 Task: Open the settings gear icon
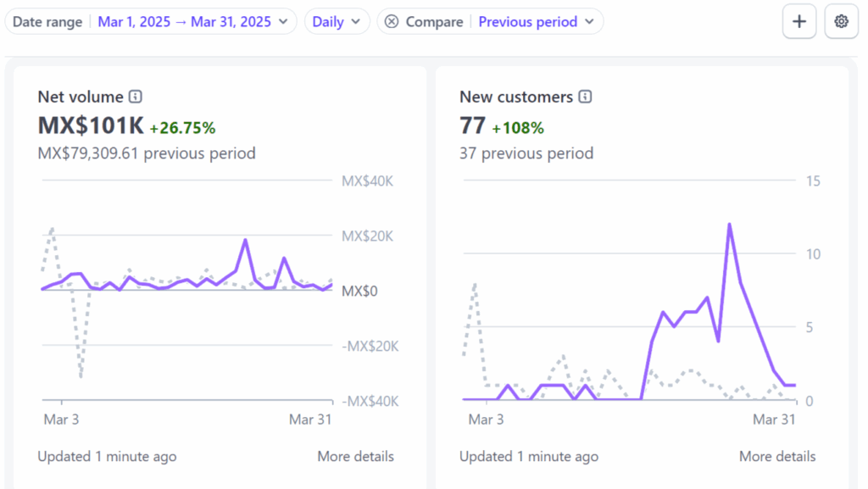point(841,21)
